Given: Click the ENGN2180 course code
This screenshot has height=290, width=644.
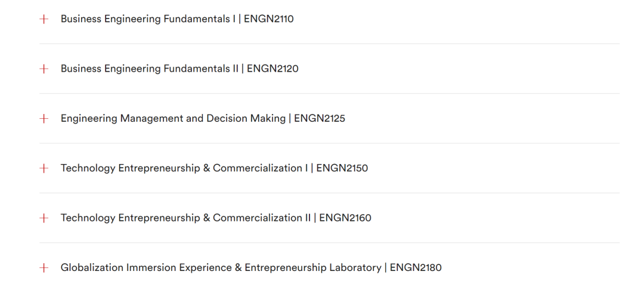Looking at the screenshot, I should point(416,267).
